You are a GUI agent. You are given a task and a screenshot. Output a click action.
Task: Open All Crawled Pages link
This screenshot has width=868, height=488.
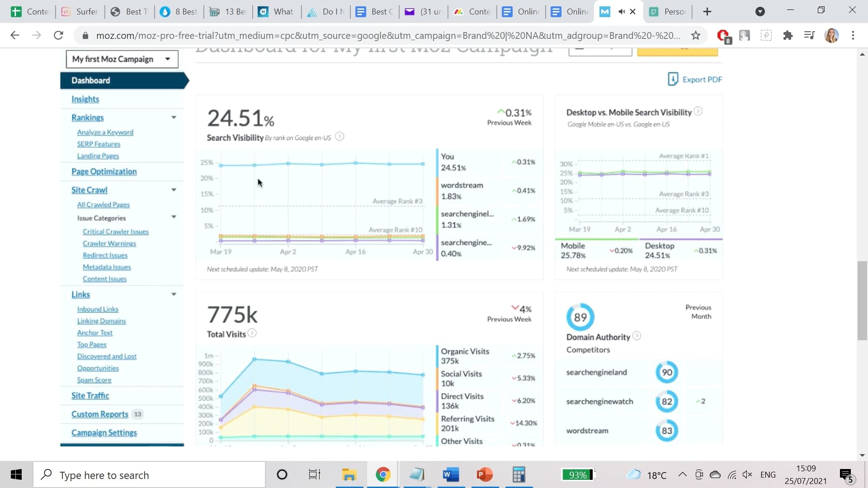(104, 205)
